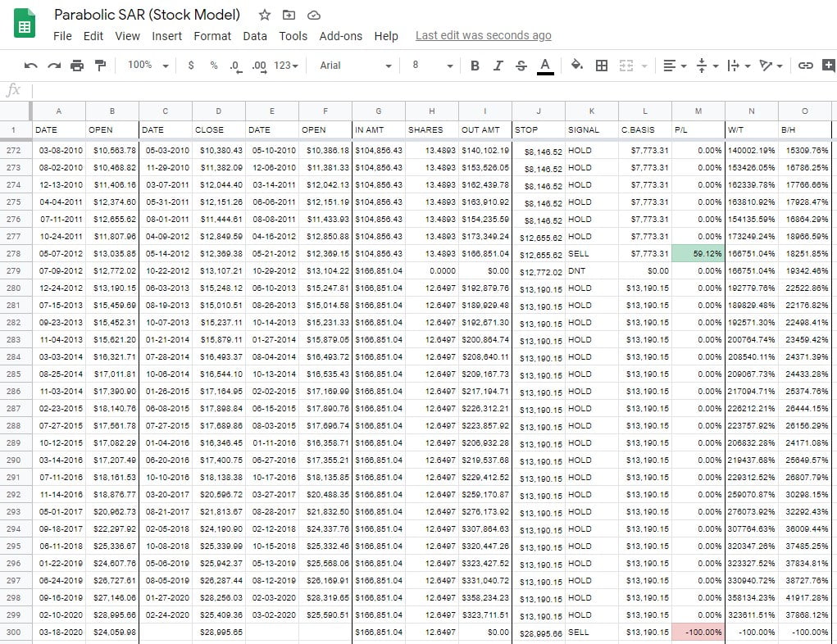
Task: Expand the Arial font dropdown
Action: tap(356, 66)
